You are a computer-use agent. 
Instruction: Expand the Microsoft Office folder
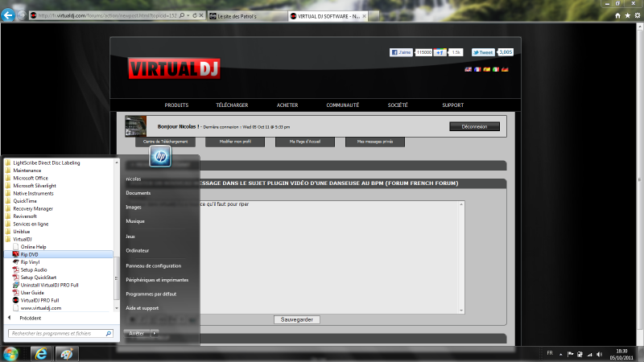tap(31, 178)
